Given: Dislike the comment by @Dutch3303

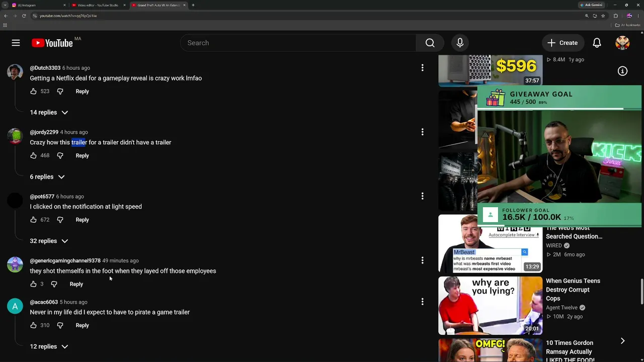Looking at the screenshot, I should tap(60, 92).
